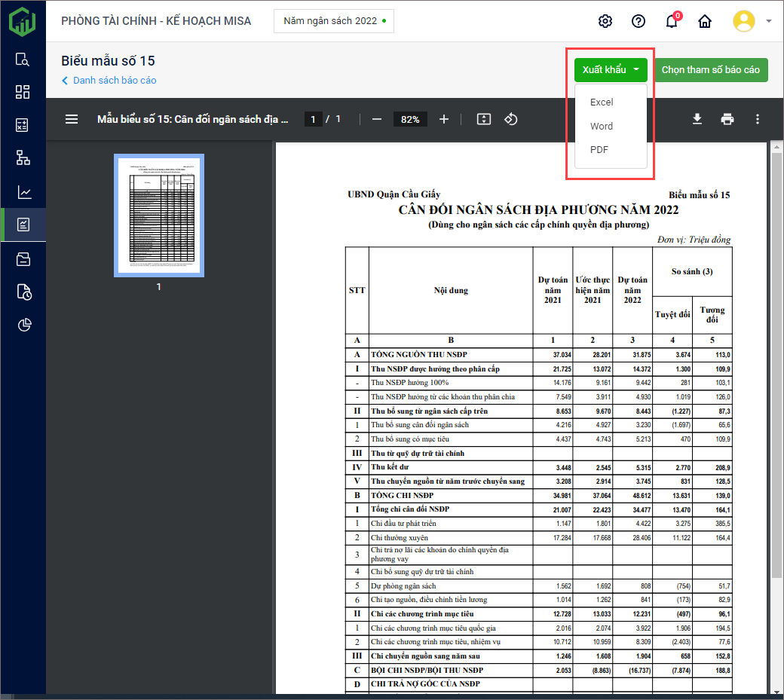Open the help question mark icon
The width and height of the screenshot is (784, 700).
[x=639, y=21]
